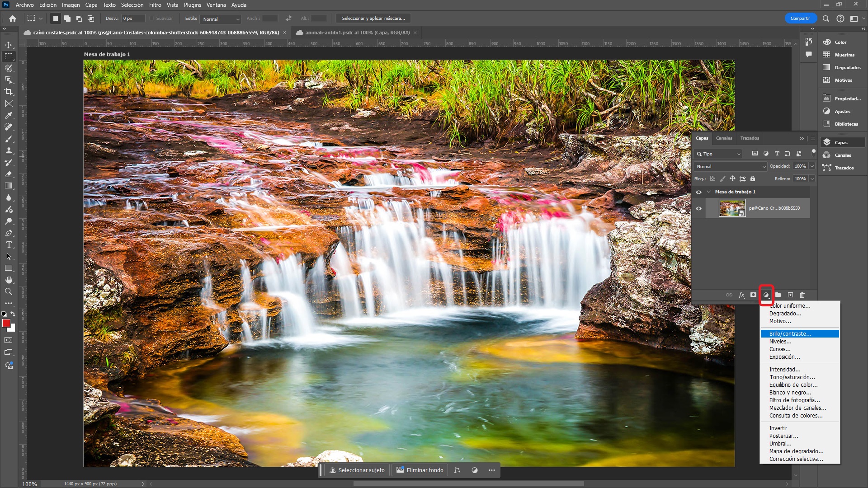Collapse the Mesa de trabajo 1 group
The height and width of the screenshot is (488, 868).
[709, 192]
